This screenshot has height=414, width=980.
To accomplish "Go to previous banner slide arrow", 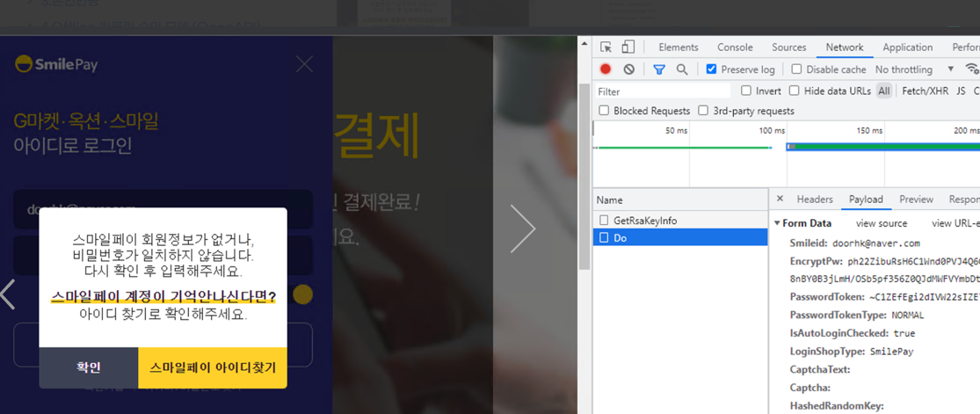I will [x=8, y=294].
